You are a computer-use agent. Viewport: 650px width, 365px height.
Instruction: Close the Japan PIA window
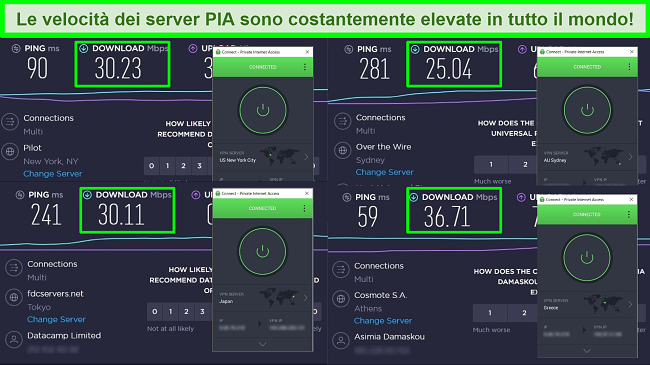pos(307,193)
